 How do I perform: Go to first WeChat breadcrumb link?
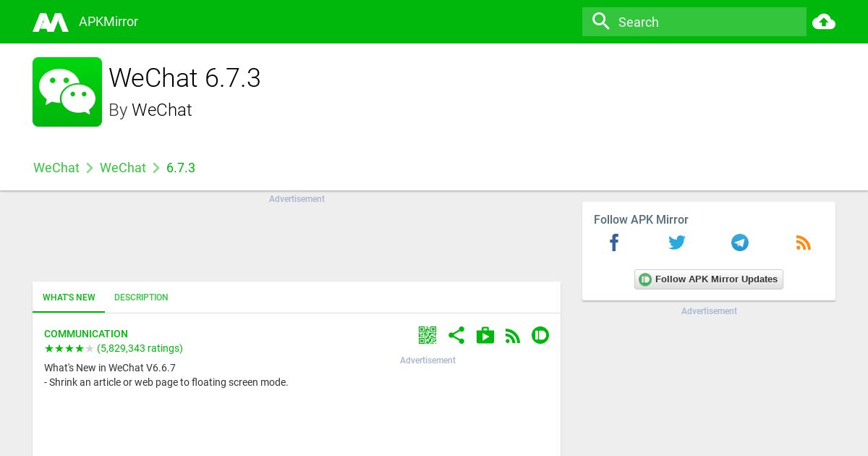56,168
